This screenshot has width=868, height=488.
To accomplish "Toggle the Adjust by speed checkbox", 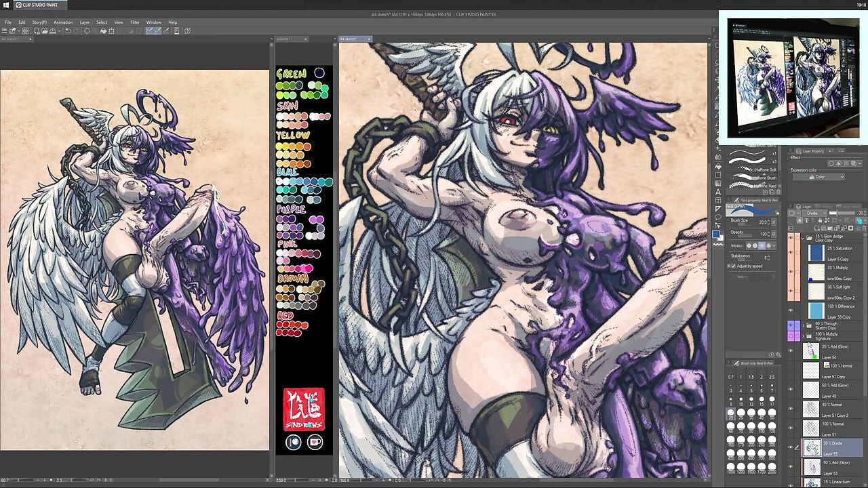I will (x=732, y=266).
